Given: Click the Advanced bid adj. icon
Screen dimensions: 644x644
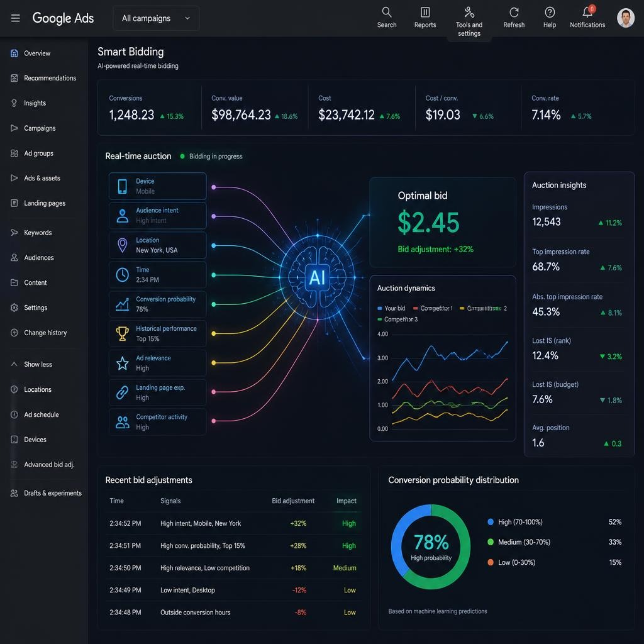Looking at the screenshot, I should point(14,465).
